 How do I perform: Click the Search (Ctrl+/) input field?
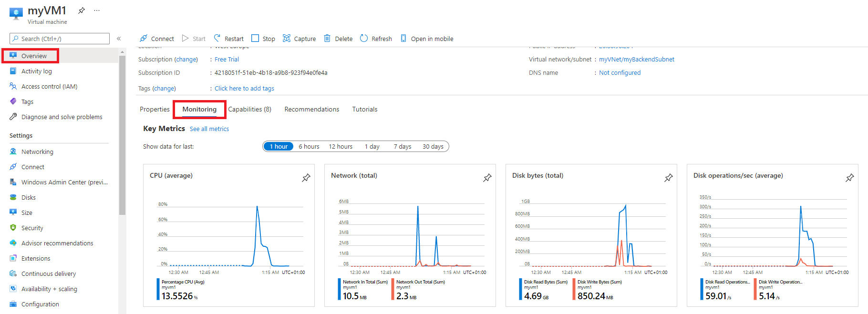(60, 39)
